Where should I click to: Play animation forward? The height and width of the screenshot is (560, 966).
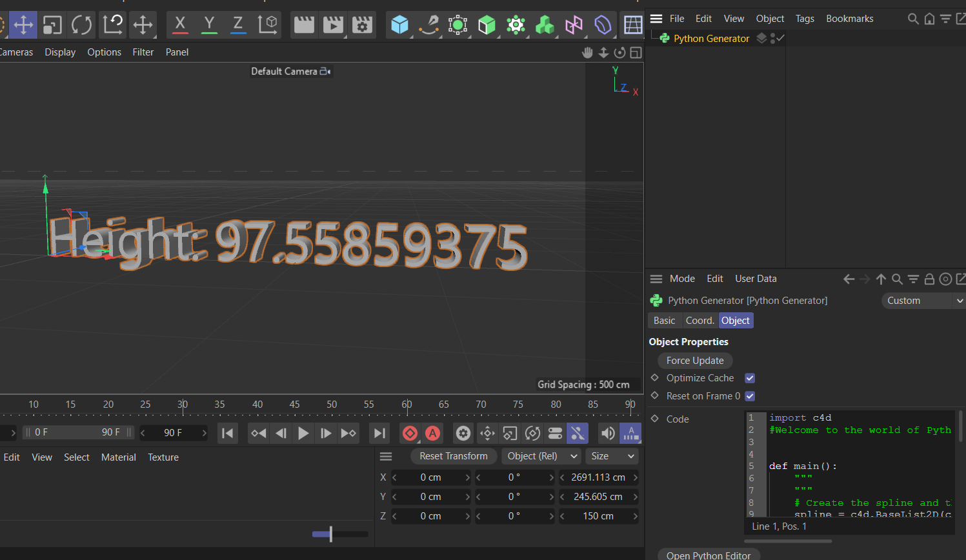click(303, 434)
